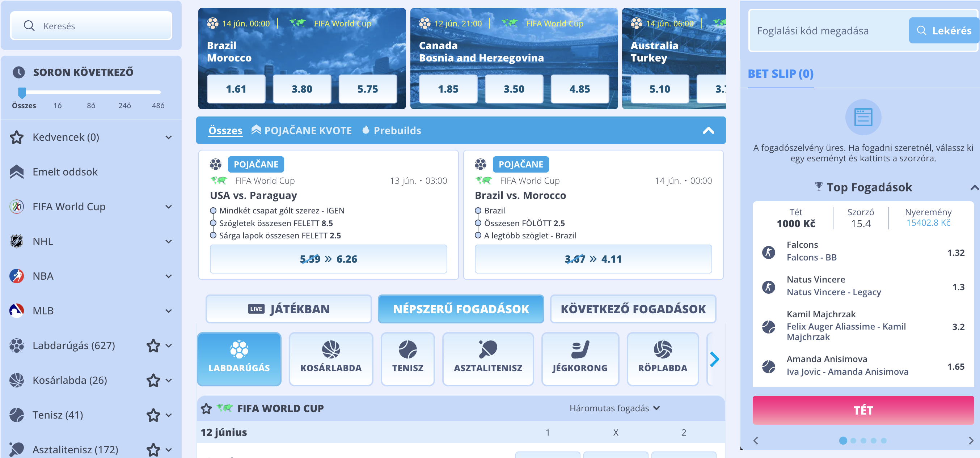Click the pink TÉT button
980x458 pixels.
pos(863,410)
